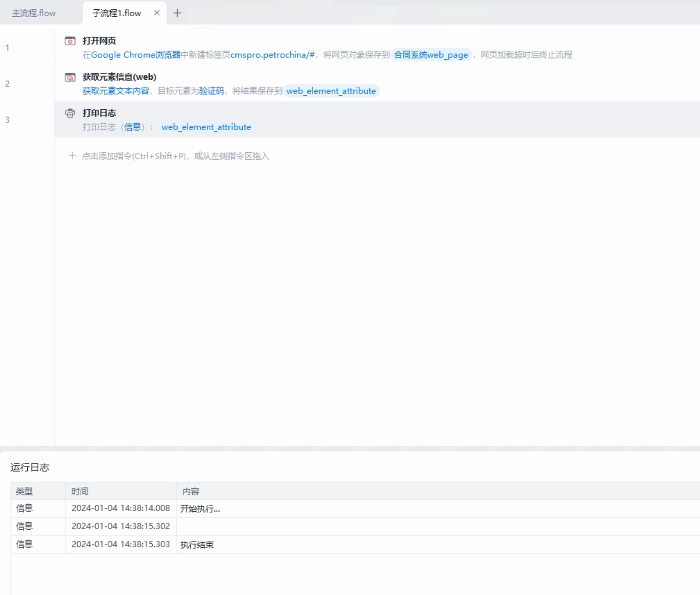This screenshot has width=700, height=595.
Task: Close the 子流程1.flow tab
Action: click(157, 13)
